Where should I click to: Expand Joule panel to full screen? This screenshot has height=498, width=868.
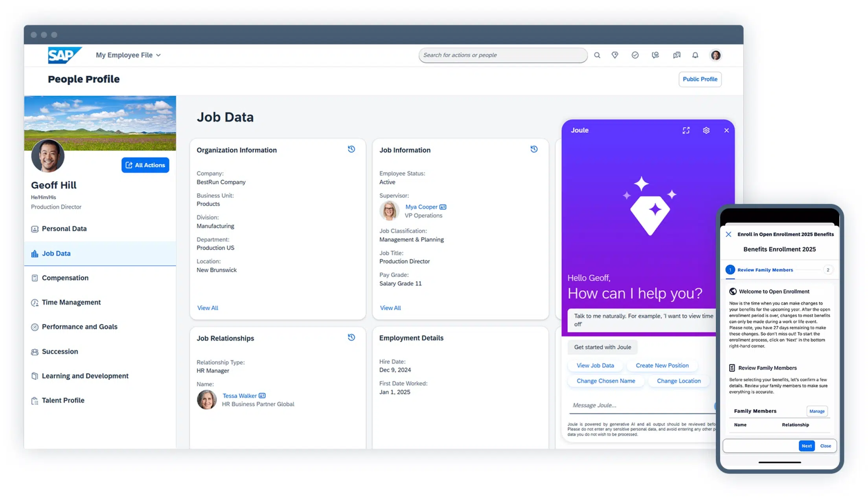pyautogui.click(x=686, y=130)
